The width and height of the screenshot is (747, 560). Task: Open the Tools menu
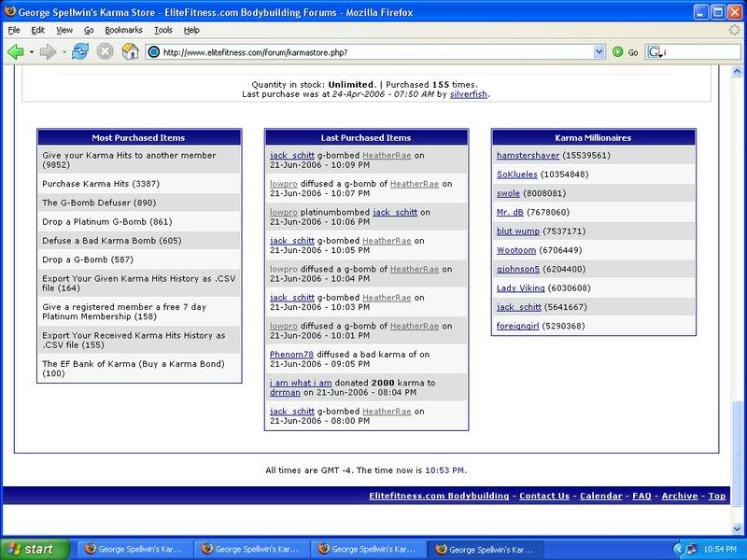(163, 30)
